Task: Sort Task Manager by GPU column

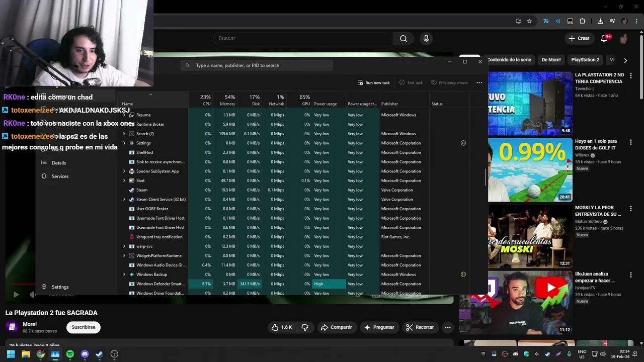Action: coord(300,100)
